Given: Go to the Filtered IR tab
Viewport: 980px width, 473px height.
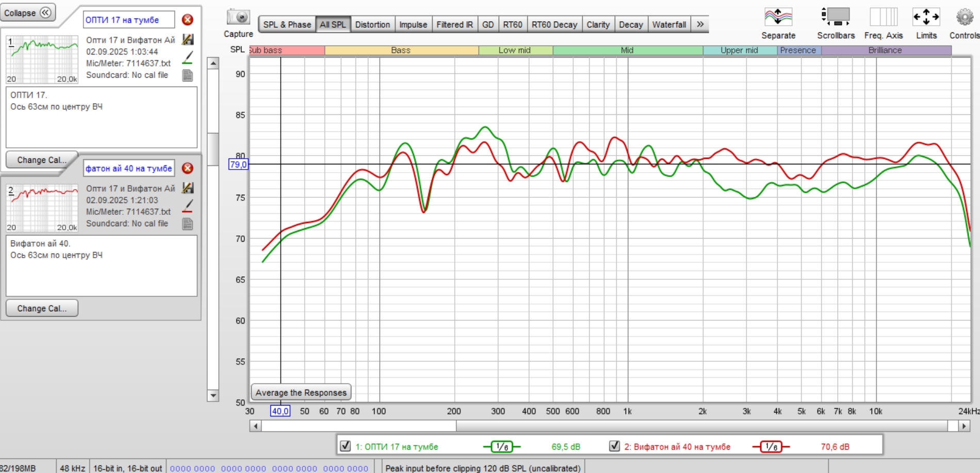Looking at the screenshot, I should click(454, 24).
